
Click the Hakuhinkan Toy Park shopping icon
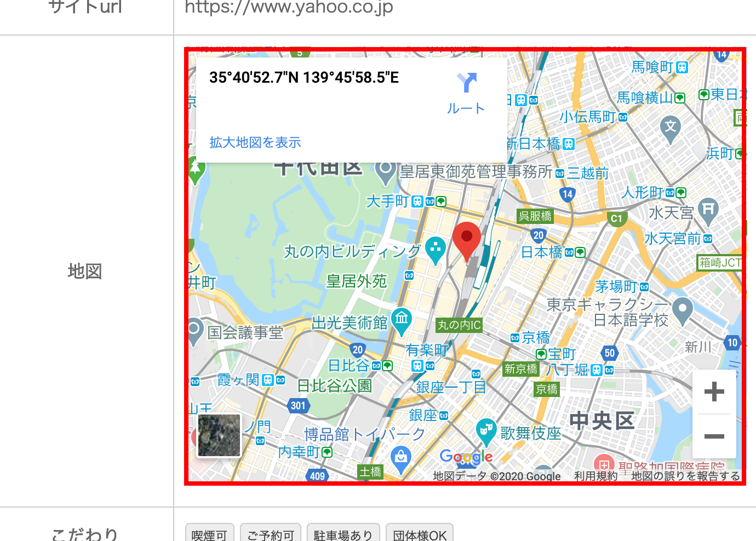401,460
